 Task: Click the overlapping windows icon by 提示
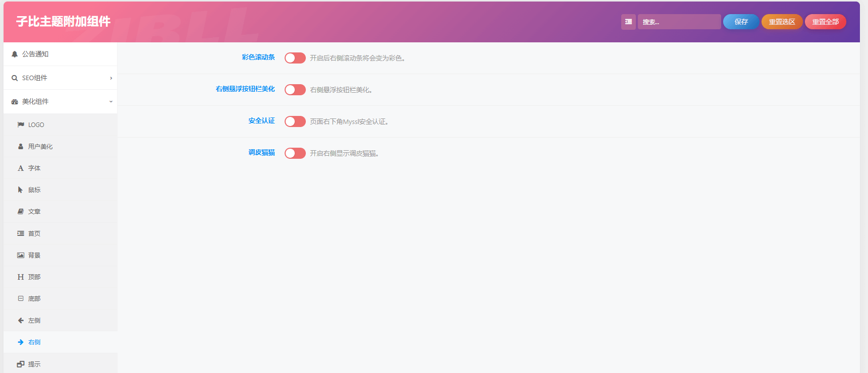(x=21, y=364)
